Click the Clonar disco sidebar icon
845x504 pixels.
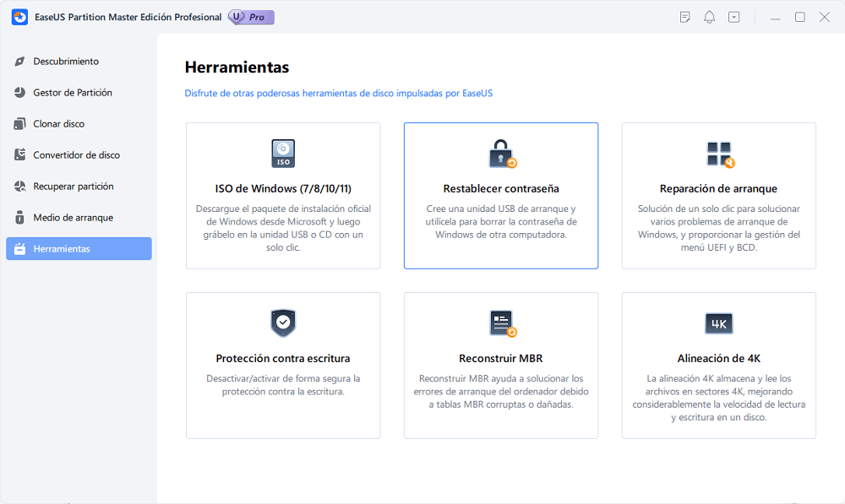point(20,124)
